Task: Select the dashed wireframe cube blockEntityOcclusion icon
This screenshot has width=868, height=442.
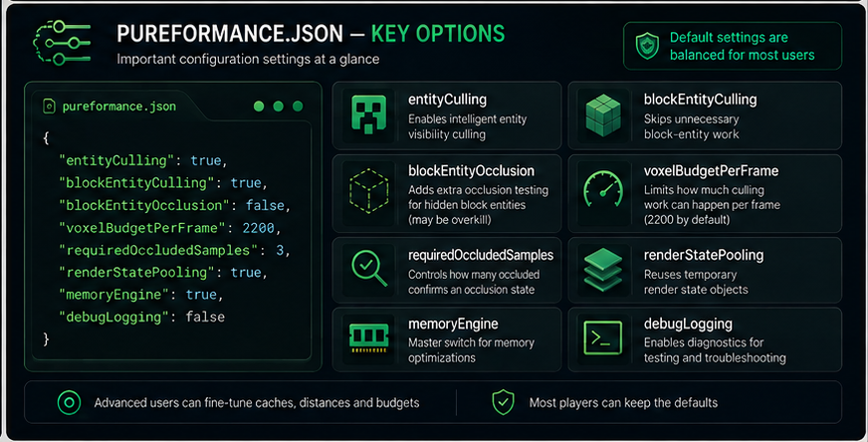Action: pyautogui.click(x=368, y=190)
